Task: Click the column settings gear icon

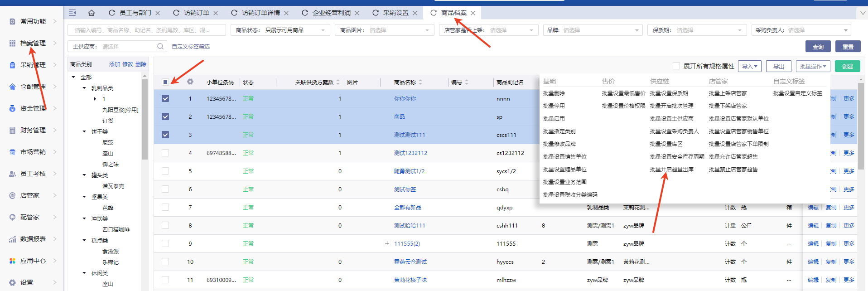Action: pos(190,82)
